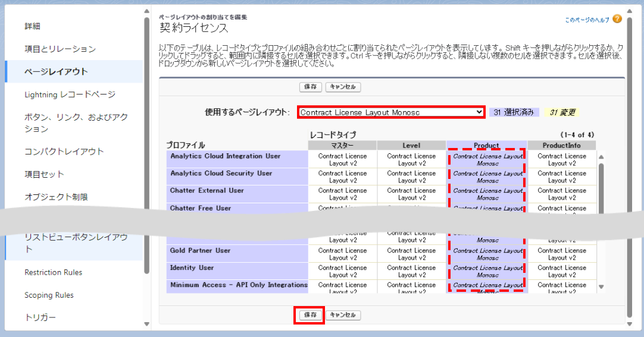Select the Product column header
644x337 pixels.
486,146
